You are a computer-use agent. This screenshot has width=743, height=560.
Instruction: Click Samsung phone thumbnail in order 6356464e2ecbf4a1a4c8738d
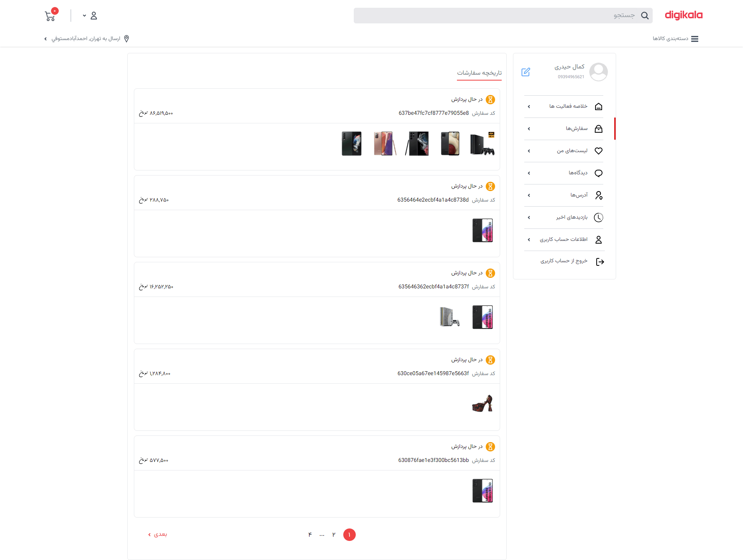pos(483,230)
